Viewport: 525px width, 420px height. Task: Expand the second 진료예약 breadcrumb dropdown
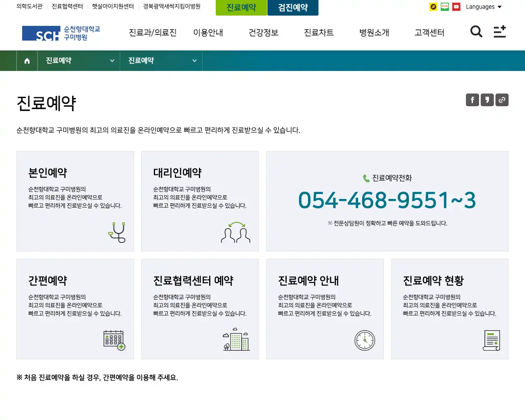(161, 61)
